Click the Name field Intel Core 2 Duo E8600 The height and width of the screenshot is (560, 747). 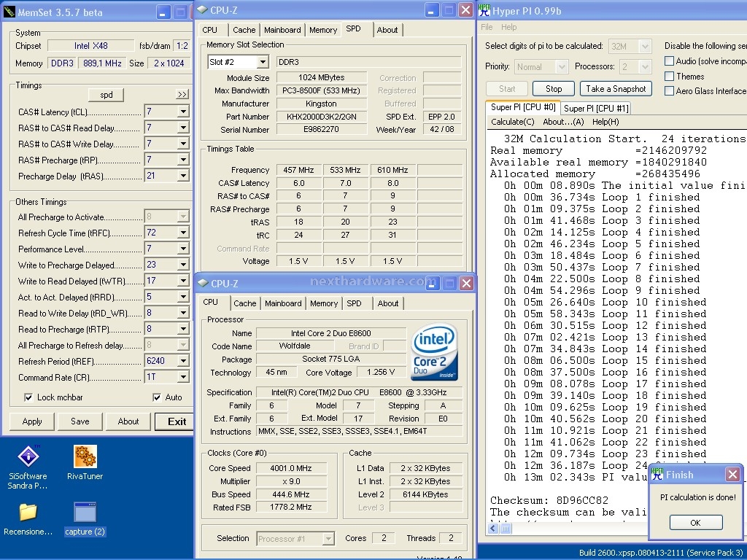tap(331, 333)
